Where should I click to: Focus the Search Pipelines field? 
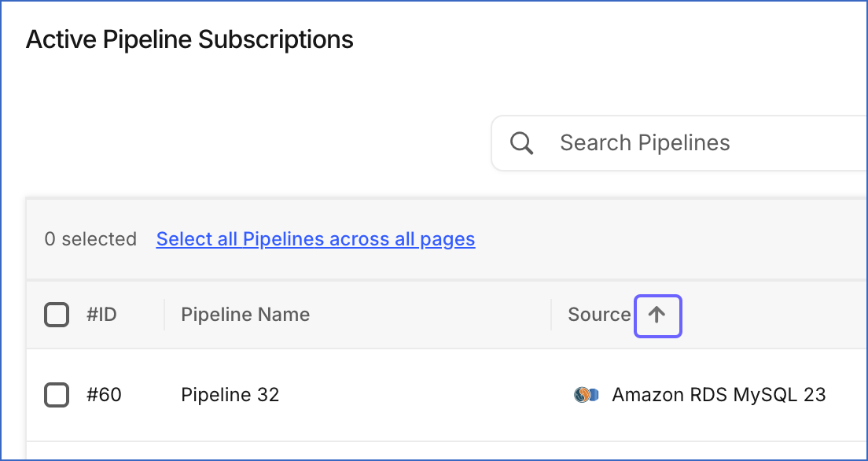coord(680,143)
